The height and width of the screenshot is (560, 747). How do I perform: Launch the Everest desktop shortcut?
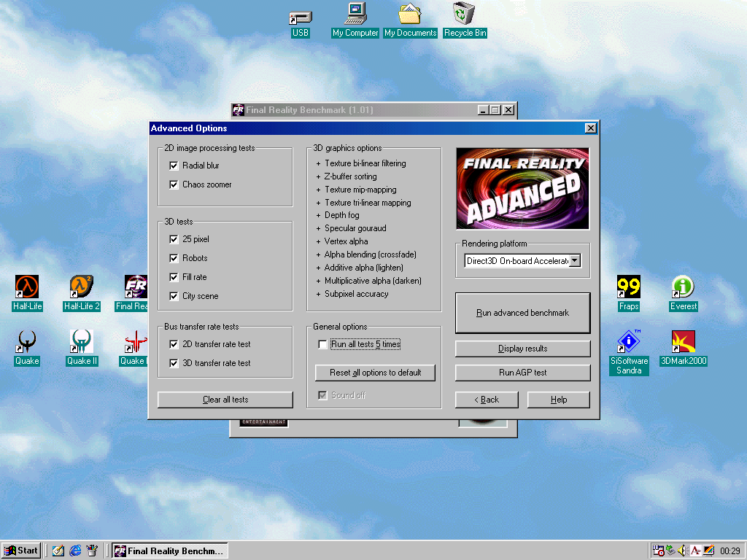683,287
